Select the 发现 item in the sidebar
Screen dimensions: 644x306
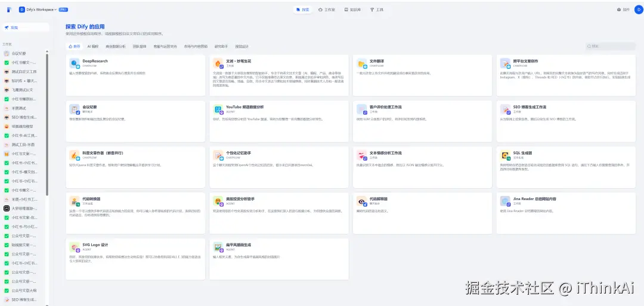point(26,27)
